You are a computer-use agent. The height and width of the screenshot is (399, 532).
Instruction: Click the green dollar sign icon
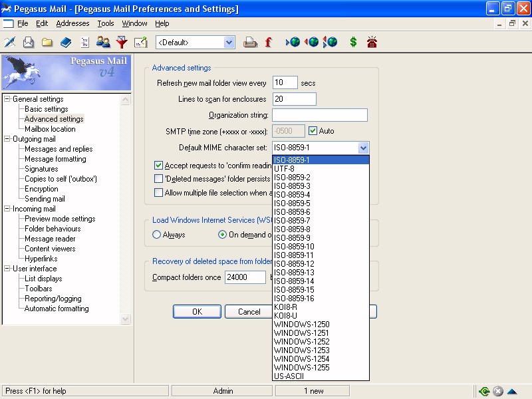click(x=353, y=43)
